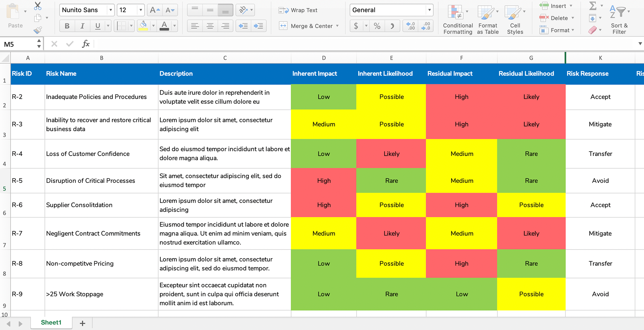This screenshot has width=644, height=330.
Task: Add a new sheet
Action: click(x=83, y=323)
